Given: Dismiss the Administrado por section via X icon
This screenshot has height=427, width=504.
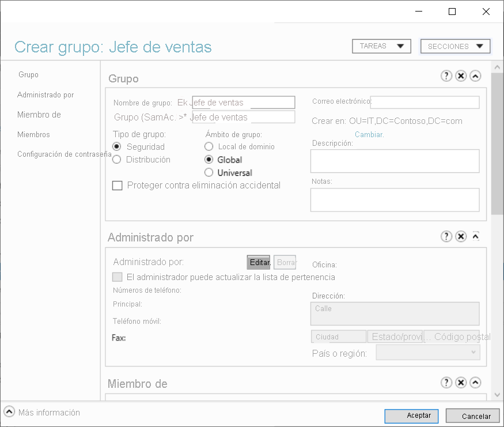Looking at the screenshot, I should pos(461,236).
